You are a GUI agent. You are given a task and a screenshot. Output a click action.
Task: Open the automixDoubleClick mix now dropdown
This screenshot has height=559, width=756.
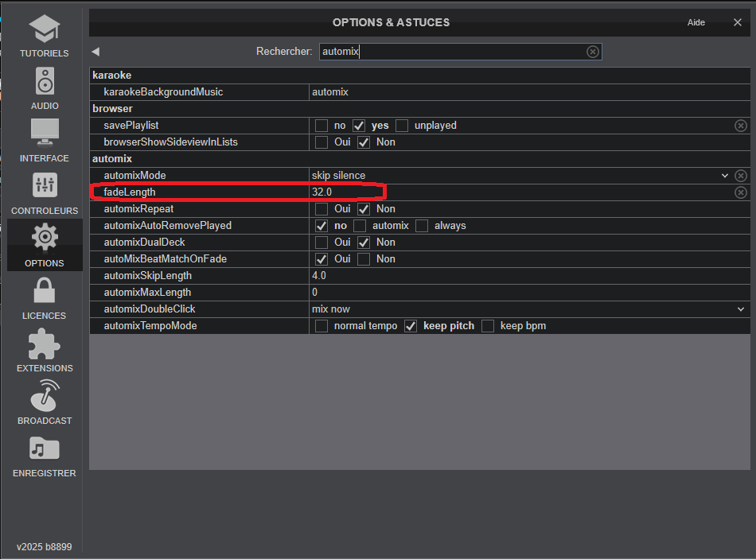[x=741, y=309]
